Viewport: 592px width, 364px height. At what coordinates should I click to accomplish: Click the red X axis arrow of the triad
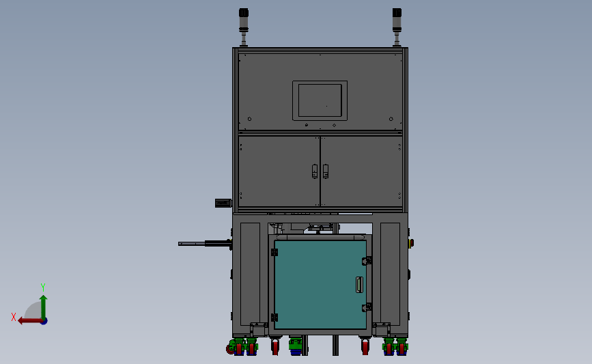coord(29,321)
